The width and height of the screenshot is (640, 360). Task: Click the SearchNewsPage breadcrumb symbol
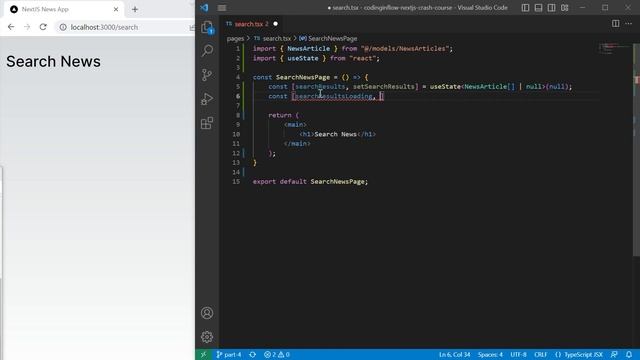pyautogui.click(x=328, y=38)
